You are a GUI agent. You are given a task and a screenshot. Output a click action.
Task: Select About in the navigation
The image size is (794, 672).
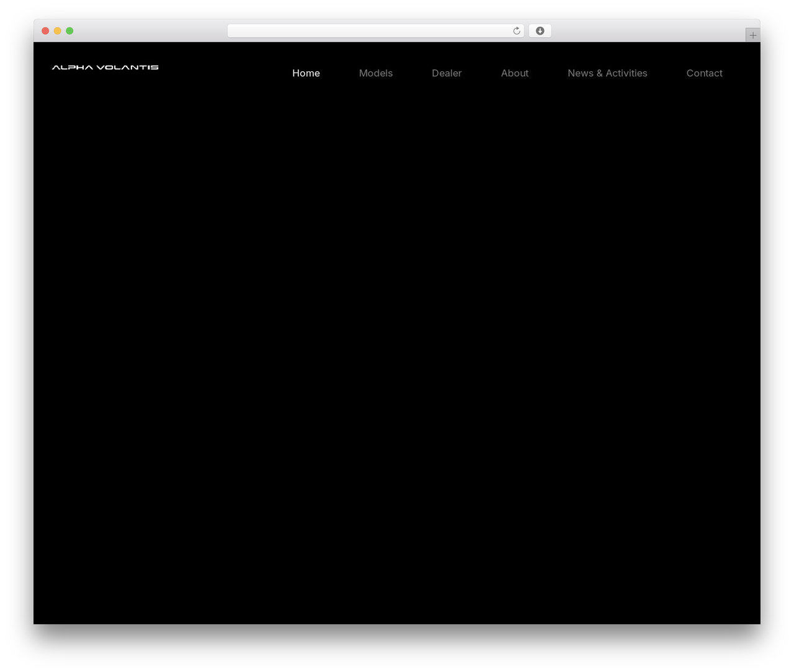pyautogui.click(x=515, y=73)
